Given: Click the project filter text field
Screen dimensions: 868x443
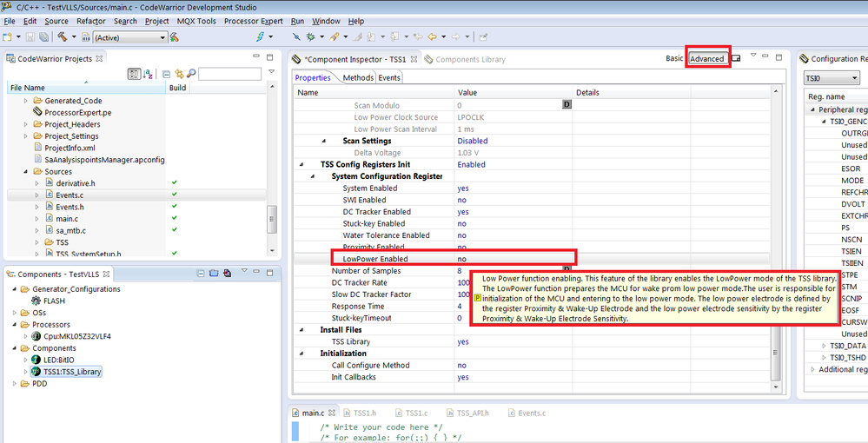Looking at the screenshot, I should (229, 74).
